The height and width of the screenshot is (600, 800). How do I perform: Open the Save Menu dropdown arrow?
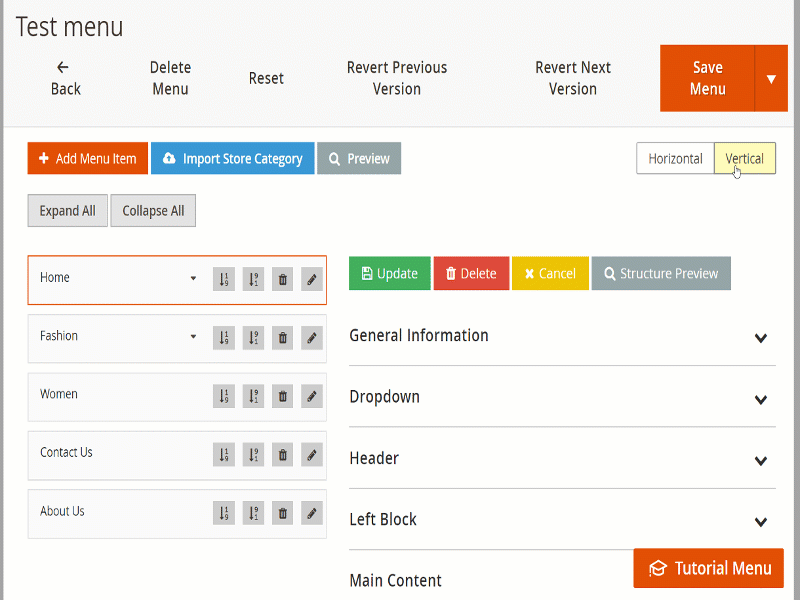[771, 79]
